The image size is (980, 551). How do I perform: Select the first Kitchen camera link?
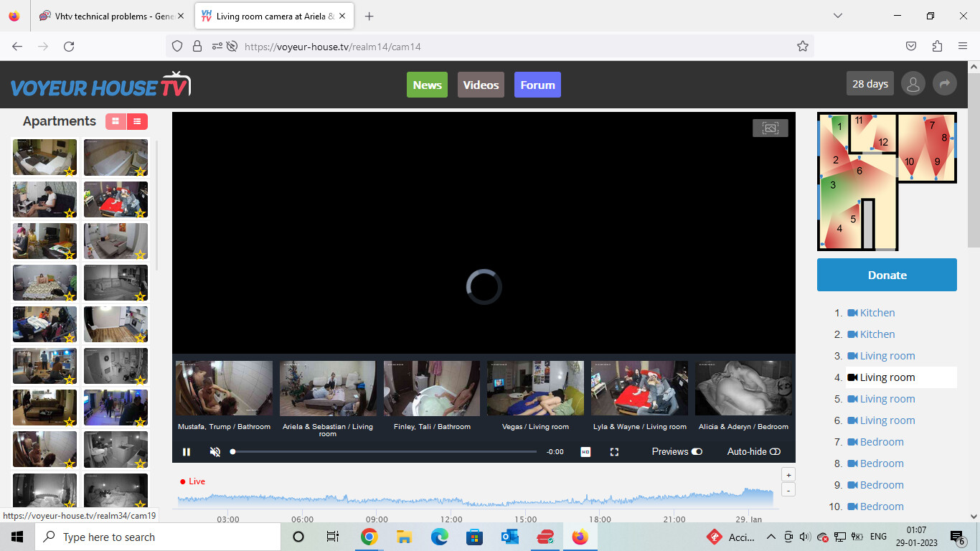[x=877, y=313]
